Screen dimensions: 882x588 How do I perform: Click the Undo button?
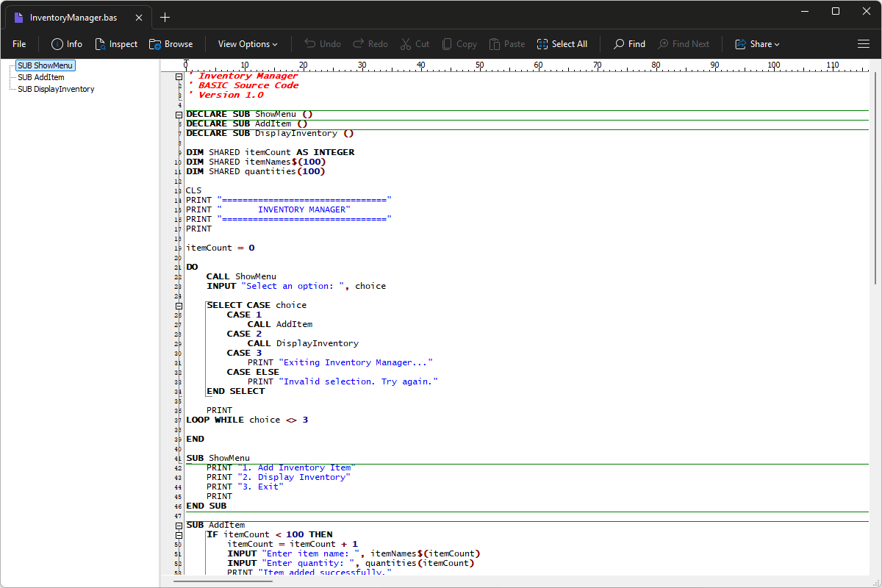click(323, 44)
